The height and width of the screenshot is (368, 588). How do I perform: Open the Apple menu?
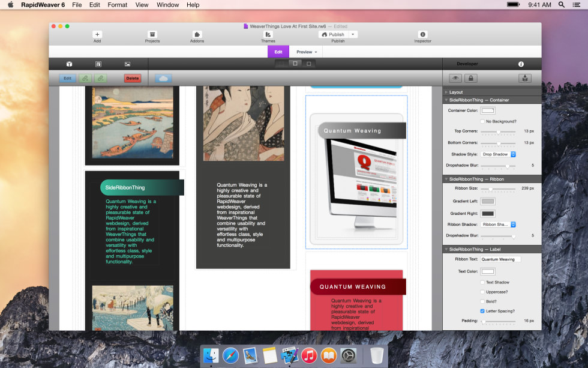pyautogui.click(x=11, y=5)
